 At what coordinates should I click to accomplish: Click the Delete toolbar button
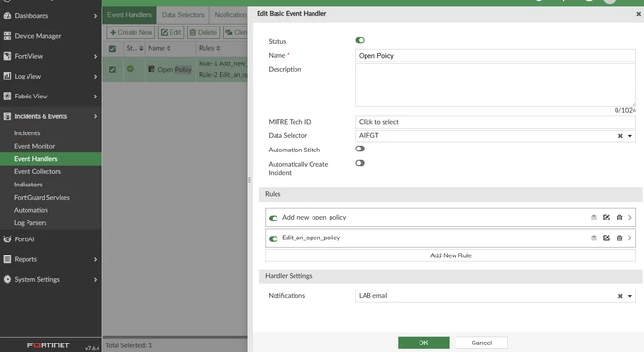tap(204, 32)
